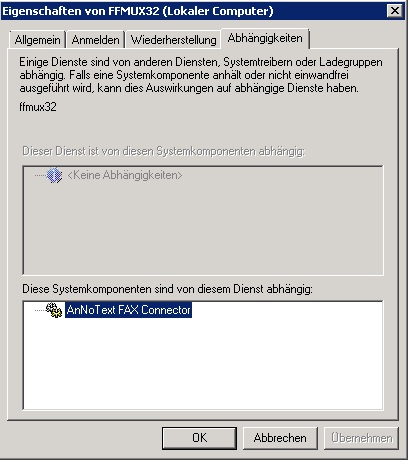410x465 pixels.
Task: Click the greyed-out Übernehmen button
Action: point(361,438)
